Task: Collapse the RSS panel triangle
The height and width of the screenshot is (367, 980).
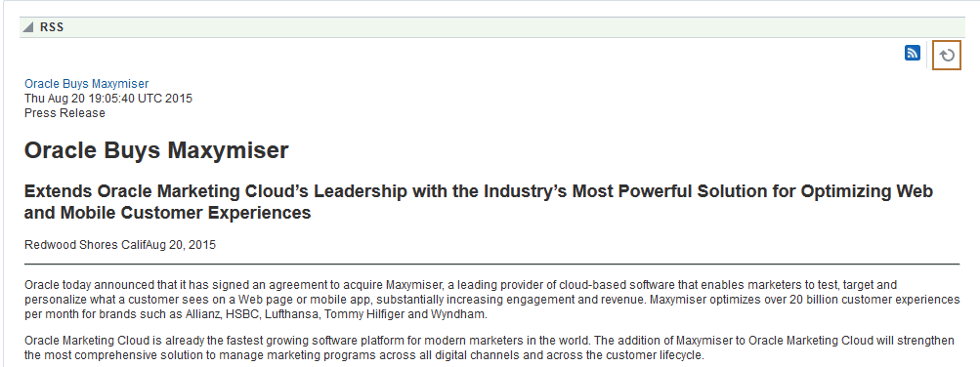Action: point(28,27)
